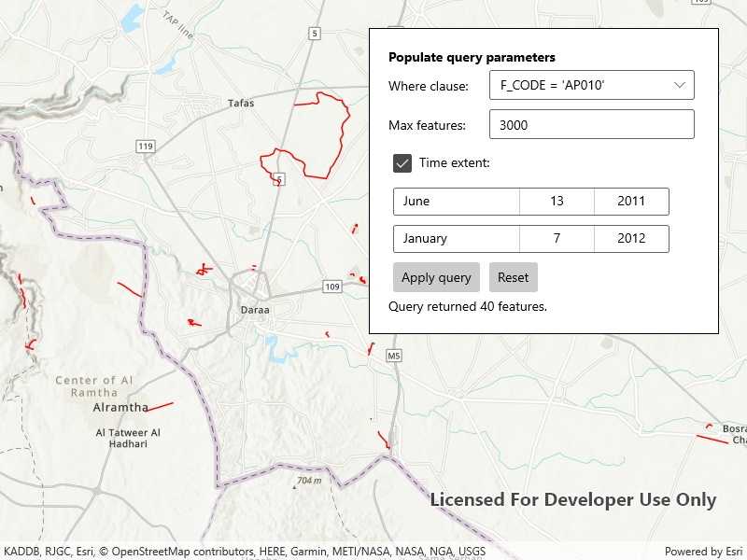Select the start year 2011 field
The height and width of the screenshot is (560, 747).
pyautogui.click(x=631, y=202)
